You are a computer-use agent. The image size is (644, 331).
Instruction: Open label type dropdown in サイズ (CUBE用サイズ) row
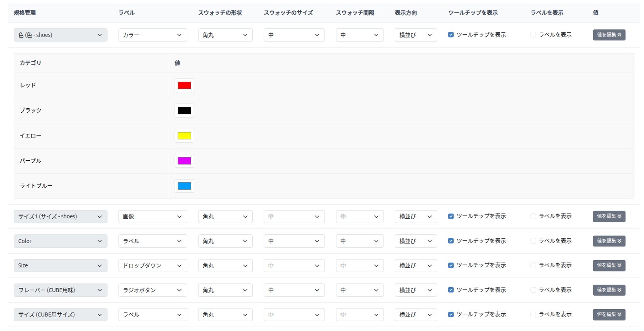(x=153, y=315)
